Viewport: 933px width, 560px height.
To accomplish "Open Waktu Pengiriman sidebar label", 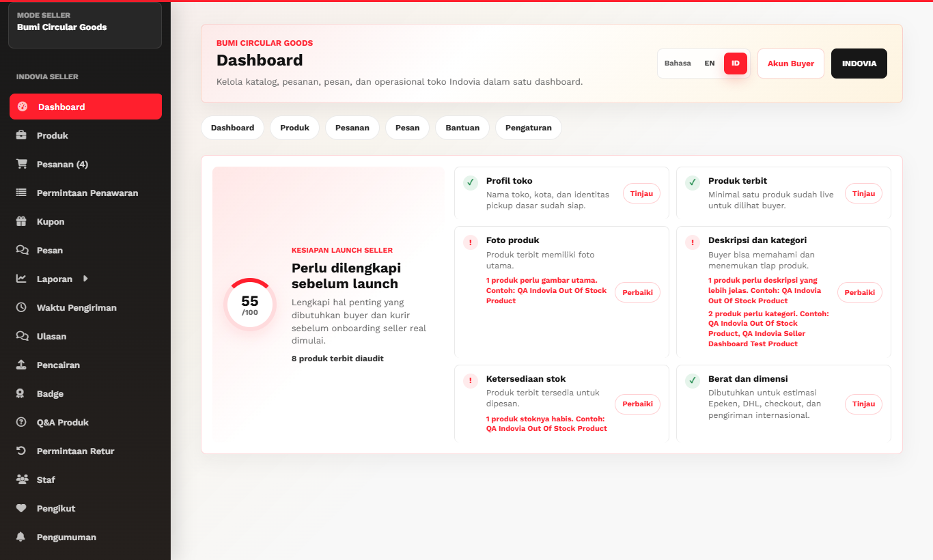I will tap(76, 308).
